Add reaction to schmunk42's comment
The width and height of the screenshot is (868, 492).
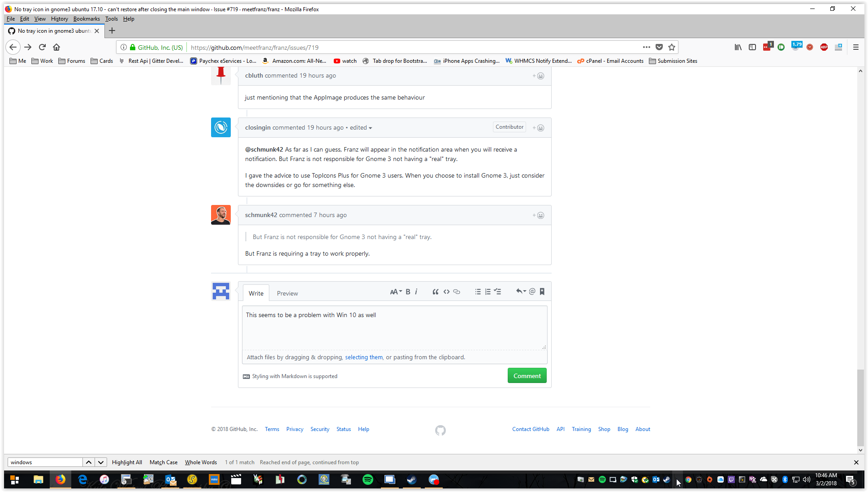pos(538,215)
